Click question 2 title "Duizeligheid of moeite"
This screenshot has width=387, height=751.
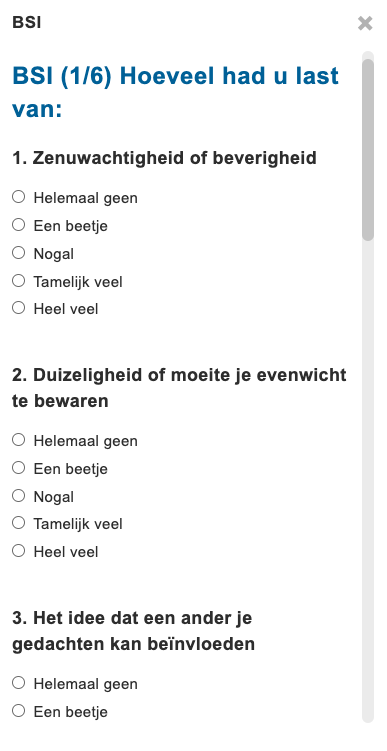click(179, 388)
